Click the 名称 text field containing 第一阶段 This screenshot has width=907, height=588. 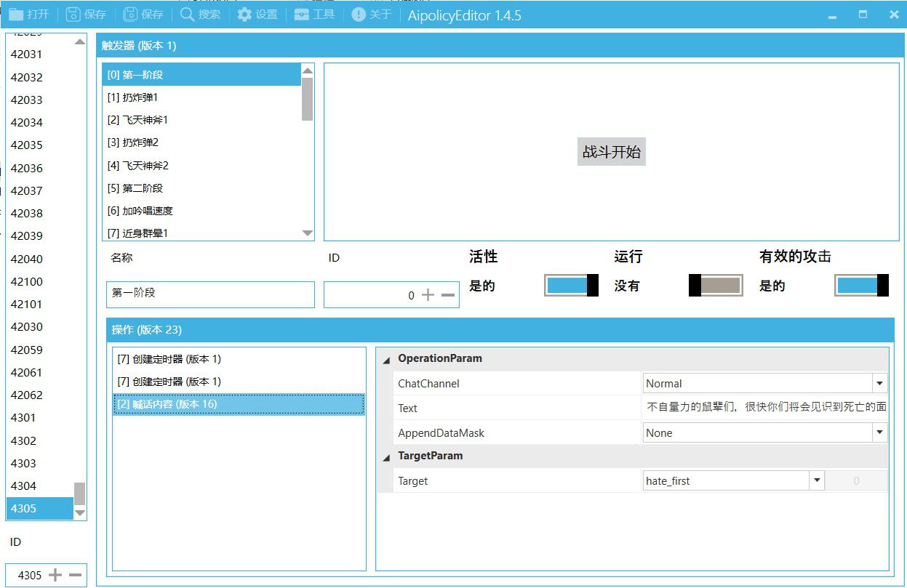[210, 294]
